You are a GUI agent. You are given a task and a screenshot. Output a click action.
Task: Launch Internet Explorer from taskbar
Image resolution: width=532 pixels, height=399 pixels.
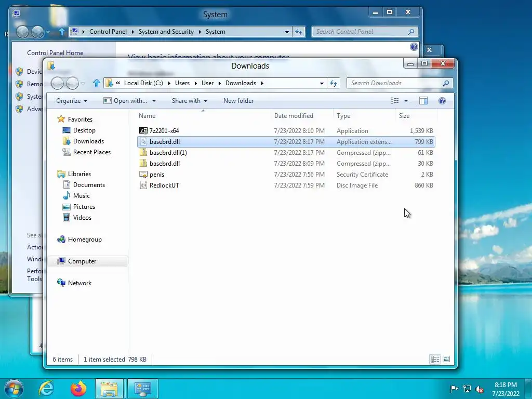tap(46, 389)
